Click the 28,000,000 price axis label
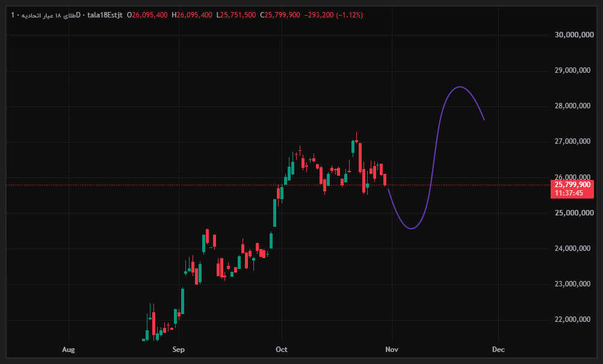 point(573,106)
